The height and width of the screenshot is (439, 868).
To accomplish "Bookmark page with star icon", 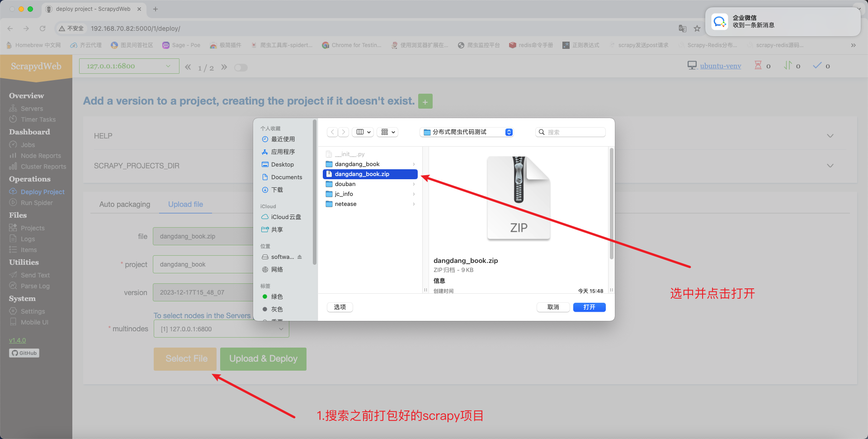I will 697,29.
